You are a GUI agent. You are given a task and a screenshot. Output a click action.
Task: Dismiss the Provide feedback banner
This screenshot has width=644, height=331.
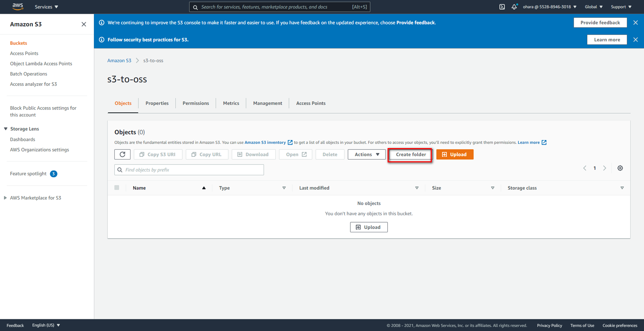[x=636, y=23]
